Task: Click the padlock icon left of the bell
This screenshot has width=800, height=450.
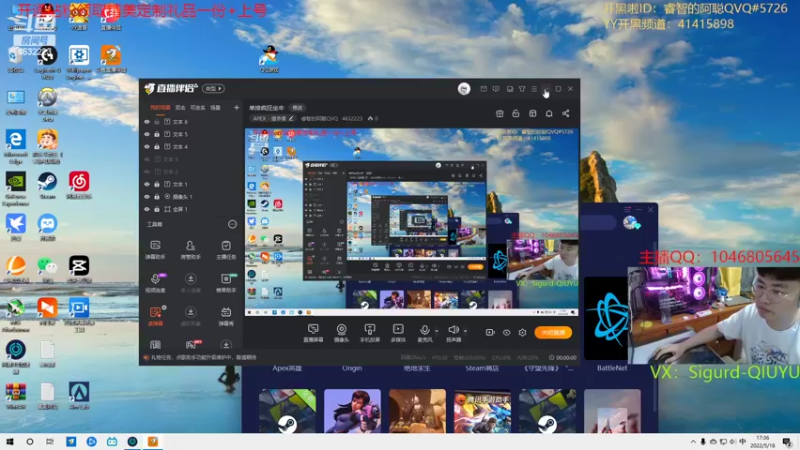Action: pos(516,113)
